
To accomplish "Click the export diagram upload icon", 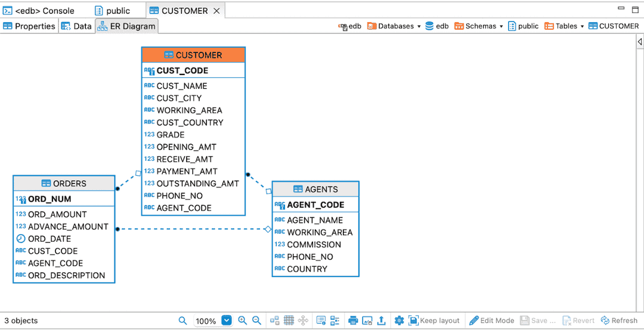I will pyautogui.click(x=382, y=320).
